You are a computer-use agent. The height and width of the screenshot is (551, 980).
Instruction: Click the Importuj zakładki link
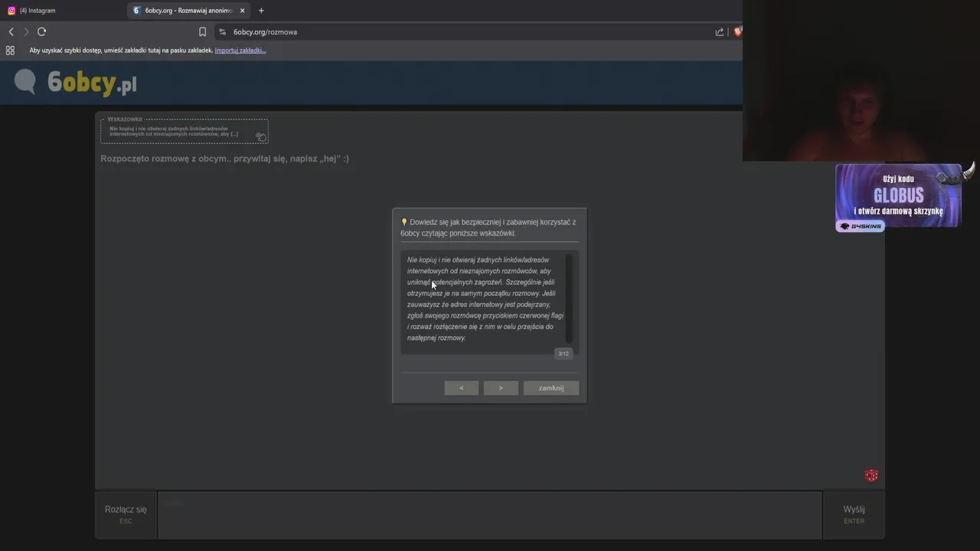[240, 51]
